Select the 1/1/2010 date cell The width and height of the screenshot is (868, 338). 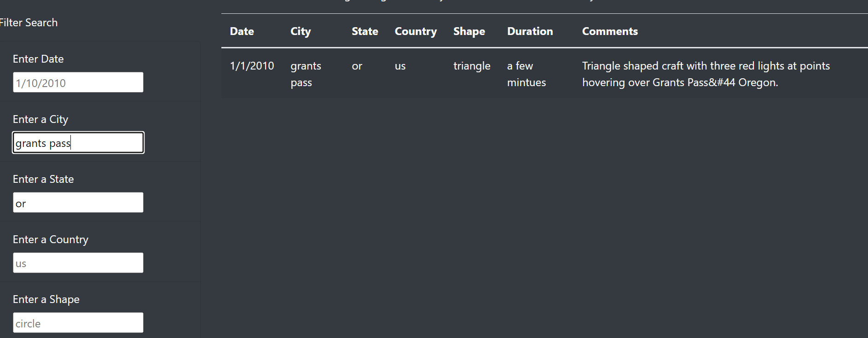[x=252, y=65]
